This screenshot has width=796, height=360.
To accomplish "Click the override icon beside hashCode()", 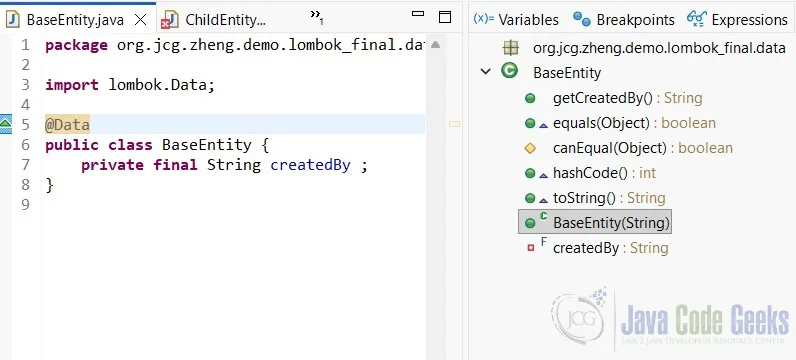I will pos(543,174).
